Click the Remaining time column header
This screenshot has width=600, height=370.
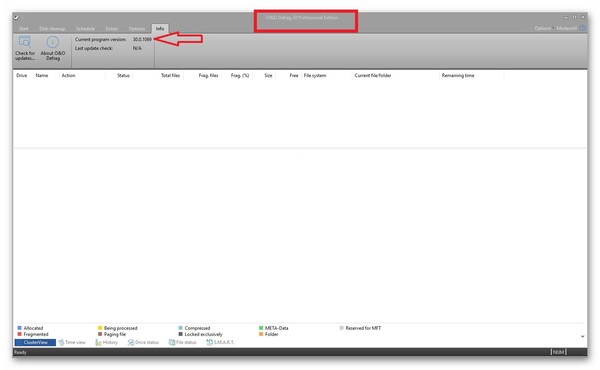(458, 75)
